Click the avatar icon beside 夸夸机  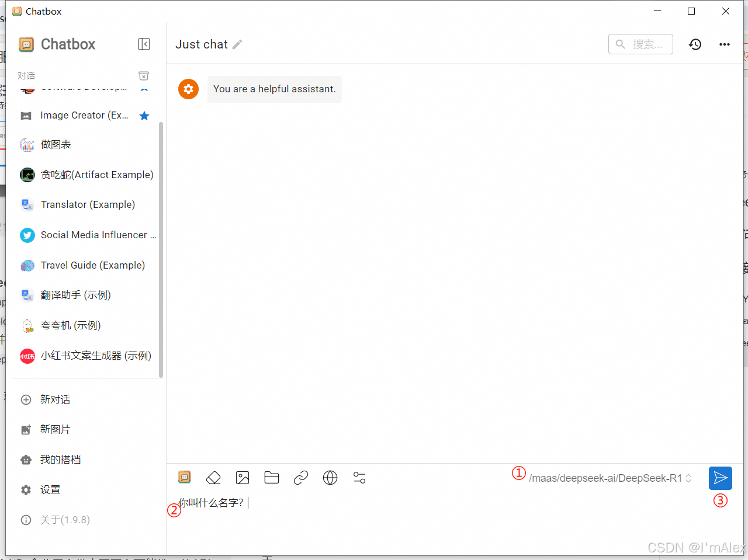tap(27, 326)
